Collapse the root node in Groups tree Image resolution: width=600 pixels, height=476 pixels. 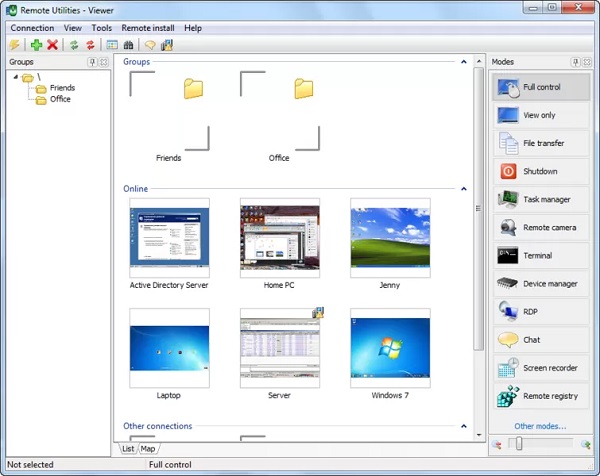coord(16,77)
